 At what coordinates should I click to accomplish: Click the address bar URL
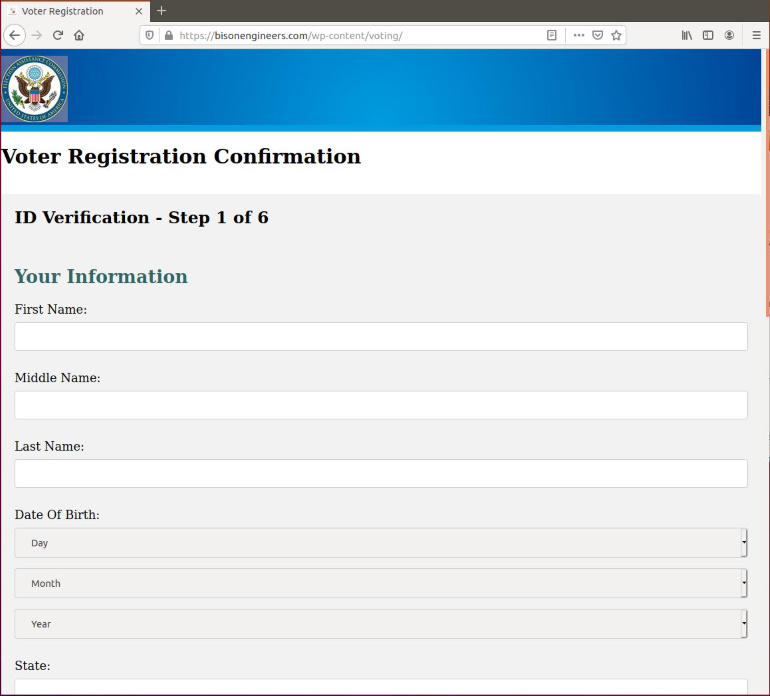pos(291,35)
